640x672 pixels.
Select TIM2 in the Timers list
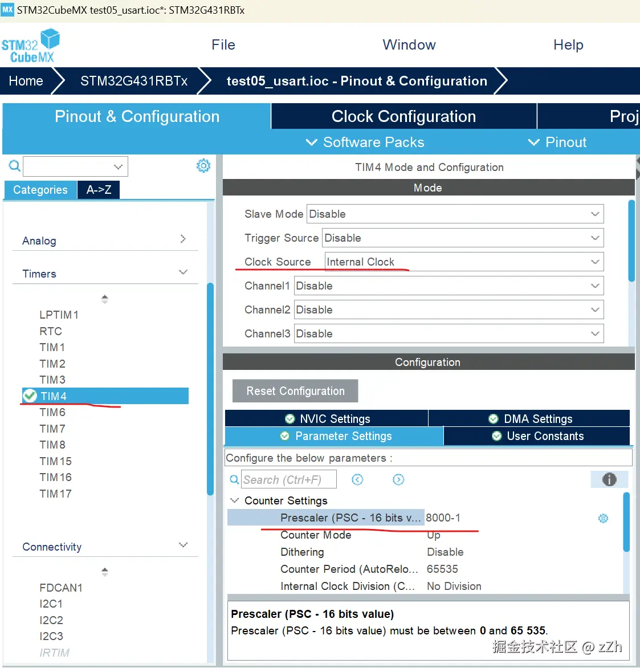52,364
